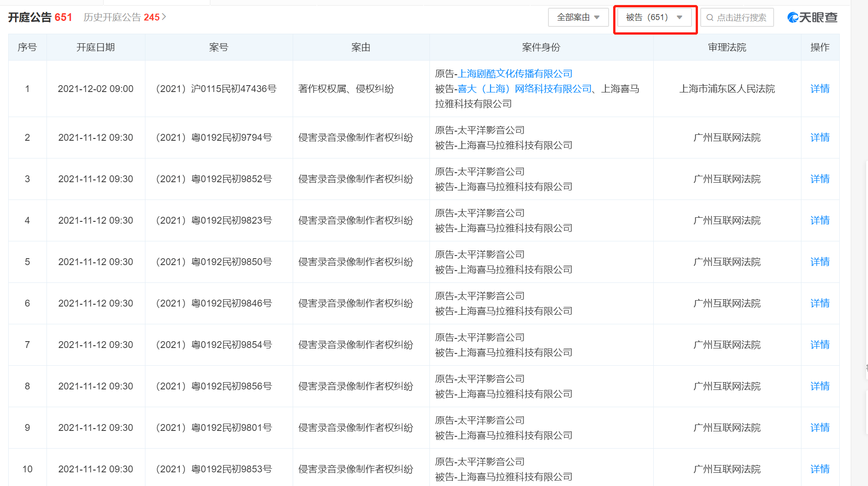
Task: Click the 开庭日期 column header
Action: (x=96, y=47)
